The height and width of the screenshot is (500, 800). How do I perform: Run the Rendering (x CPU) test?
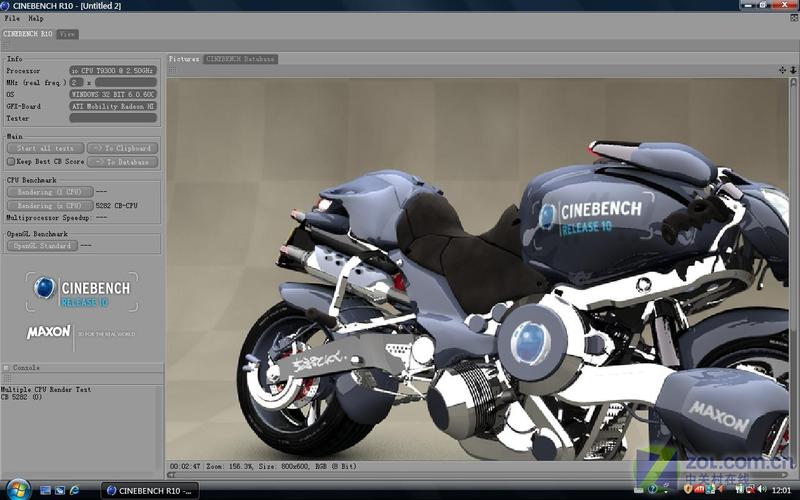click(x=50, y=206)
